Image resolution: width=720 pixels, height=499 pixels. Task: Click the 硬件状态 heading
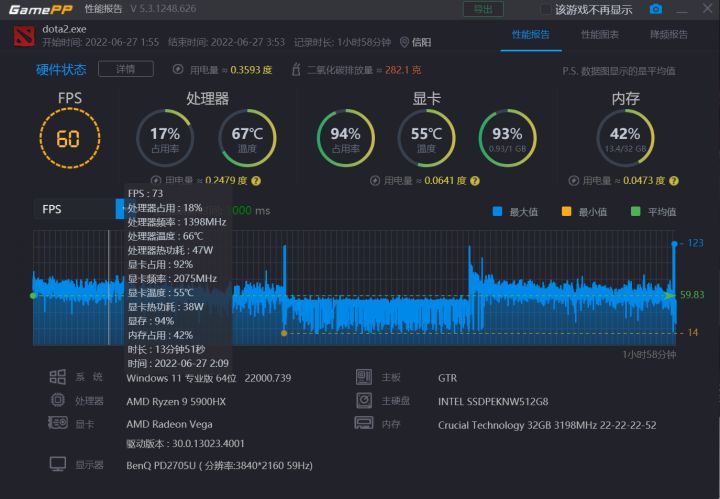tap(61, 70)
